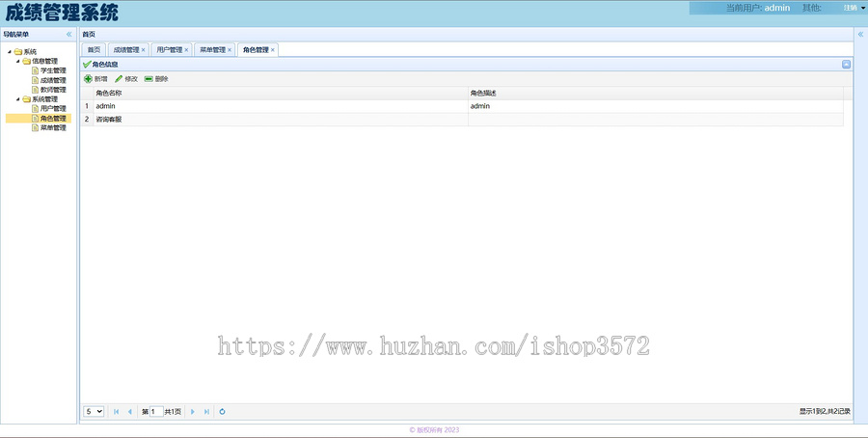This screenshot has height=438, width=868.
Task: Click the 当前用户: admin text
Action: (758, 8)
